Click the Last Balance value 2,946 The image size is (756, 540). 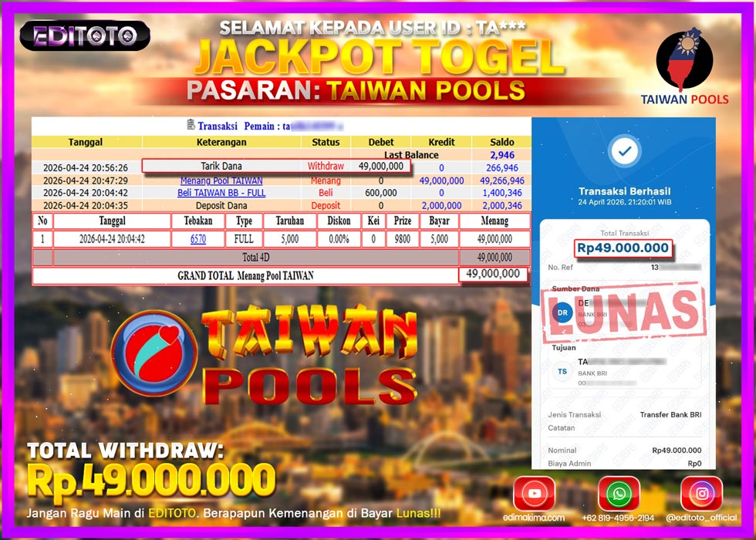click(502, 155)
